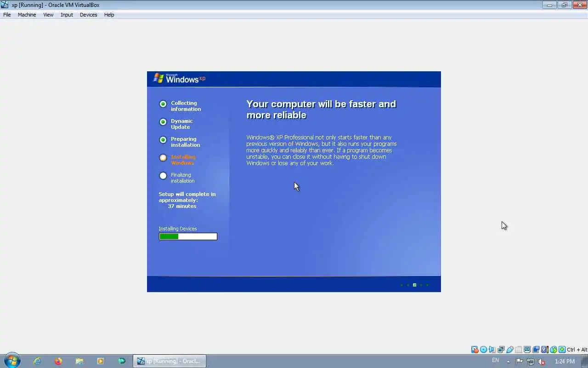The height and width of the screenshot is (368, 588).
Task: Click the Preparing installation step bullet
Action: pos(163,140)
